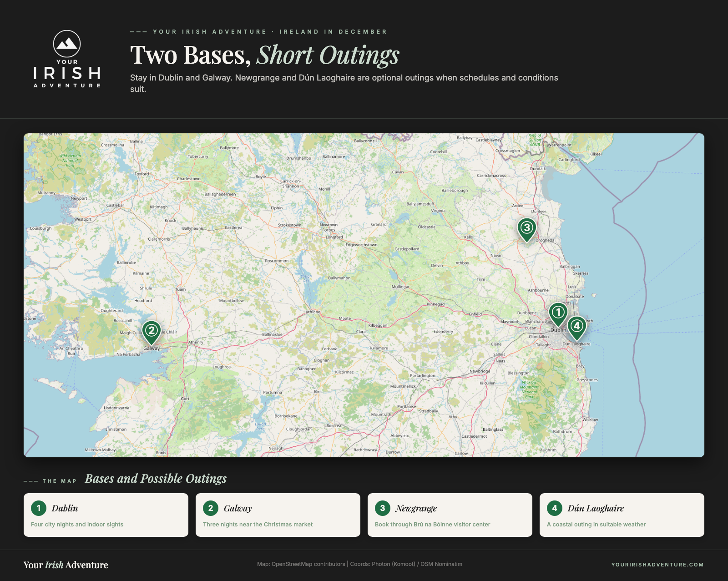Click the Your Irish Adventure mountain logo

point(67,59)
